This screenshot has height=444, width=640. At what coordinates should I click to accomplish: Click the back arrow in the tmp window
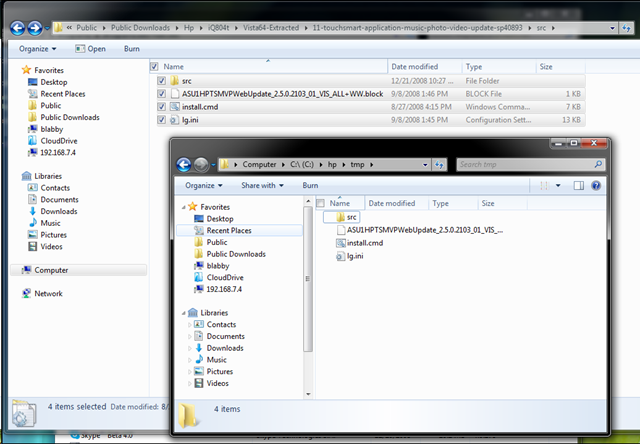coord(184,164)
